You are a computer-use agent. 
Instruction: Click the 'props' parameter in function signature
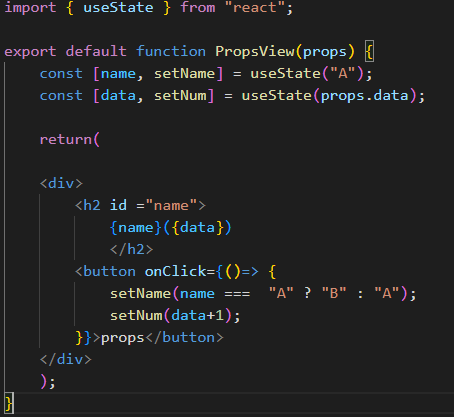click(325, 52)
